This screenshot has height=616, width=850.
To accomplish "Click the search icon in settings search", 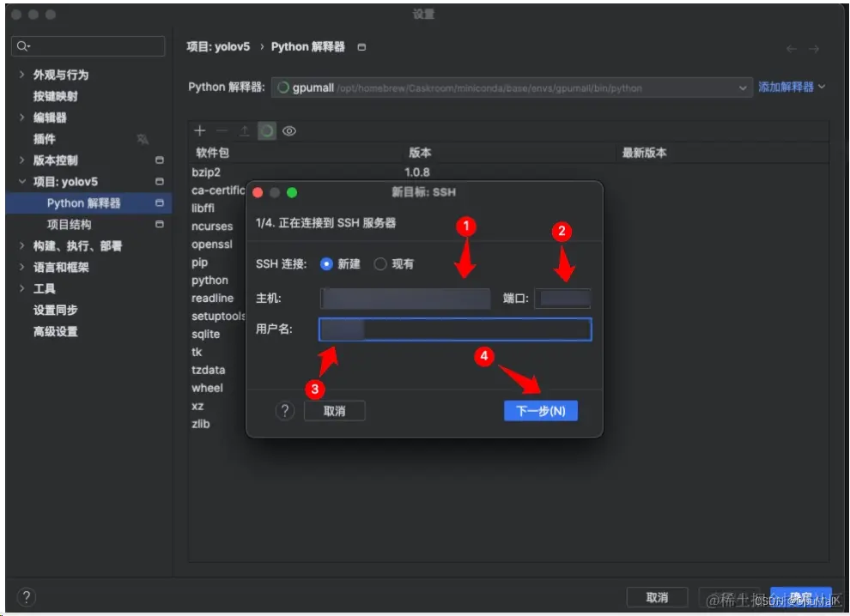I will [23, 46].
